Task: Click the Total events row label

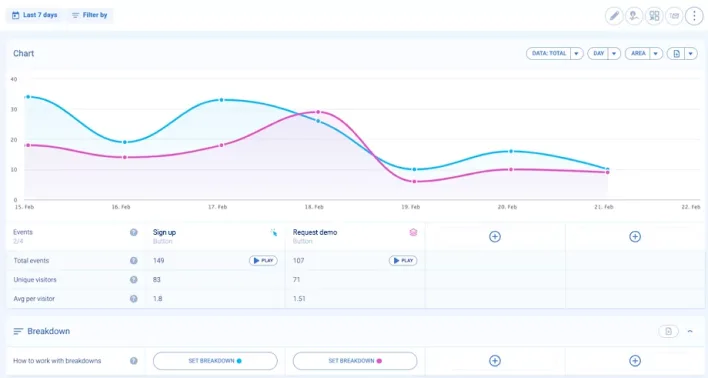Action: point(31,261)
